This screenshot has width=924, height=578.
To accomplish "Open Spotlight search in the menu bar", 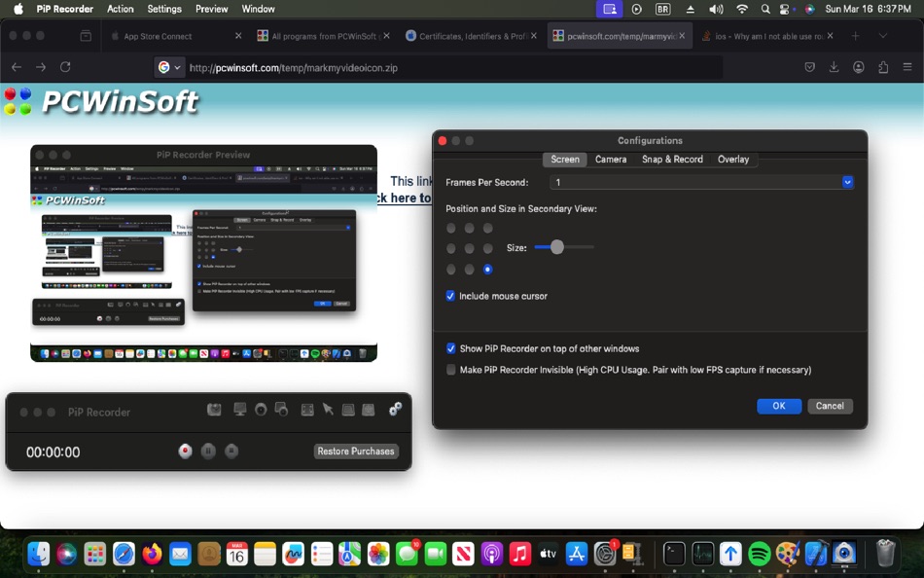I will (764, 9).
